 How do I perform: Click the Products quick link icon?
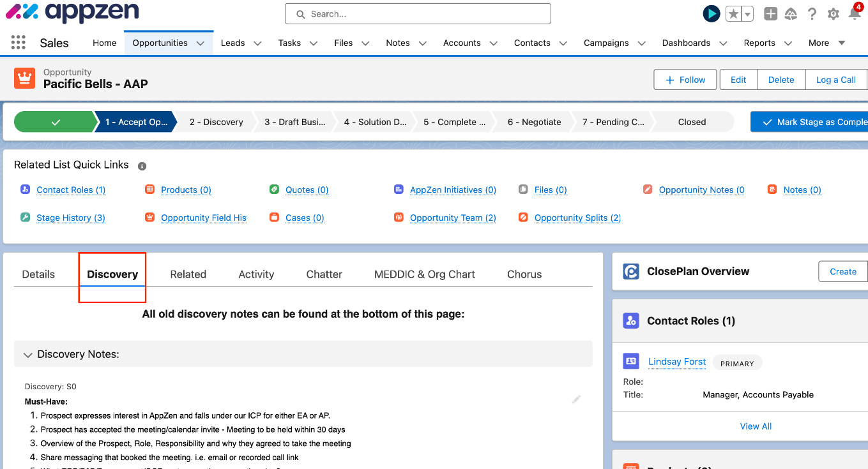tap(149, 190)
